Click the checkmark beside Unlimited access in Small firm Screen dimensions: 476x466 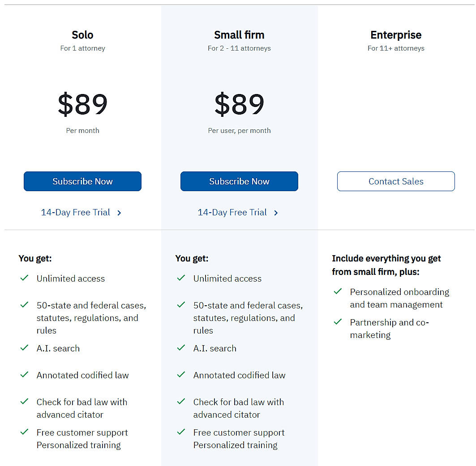181,278
